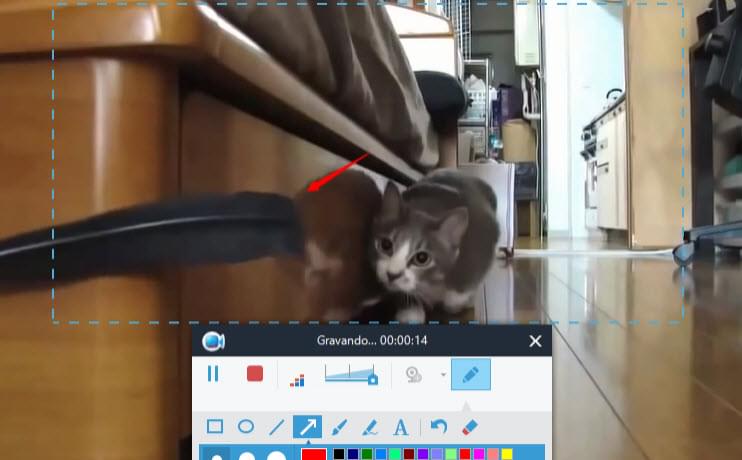Viewport: 742px width, 460px height.
Task: Undo the last annotation
Action: click(x=438, y=427)
